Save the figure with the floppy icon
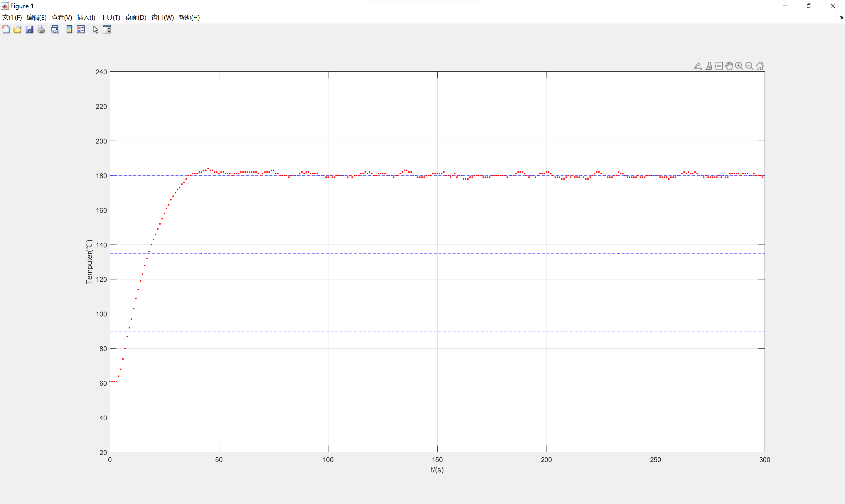Screen dimensions: 845x504 (x=30, y=30)
